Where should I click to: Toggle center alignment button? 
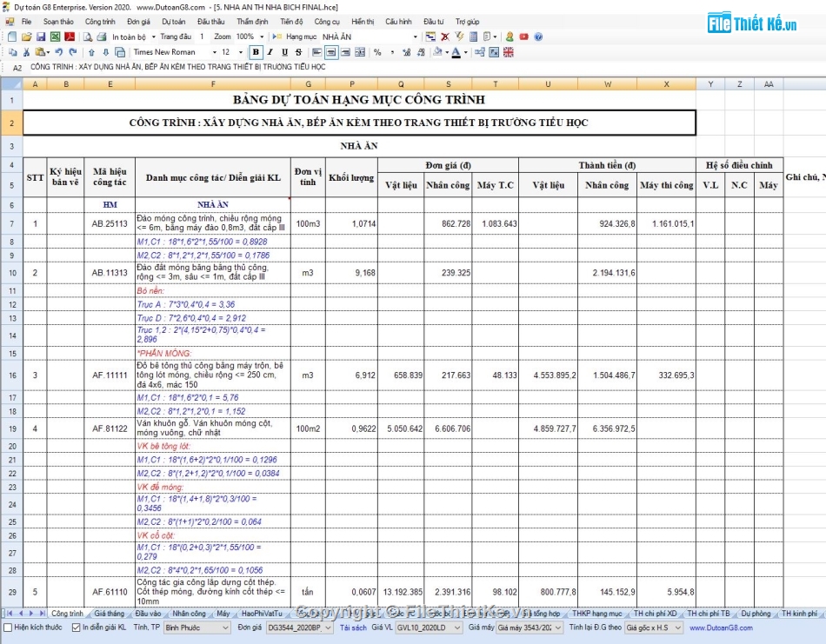point(330,52)
